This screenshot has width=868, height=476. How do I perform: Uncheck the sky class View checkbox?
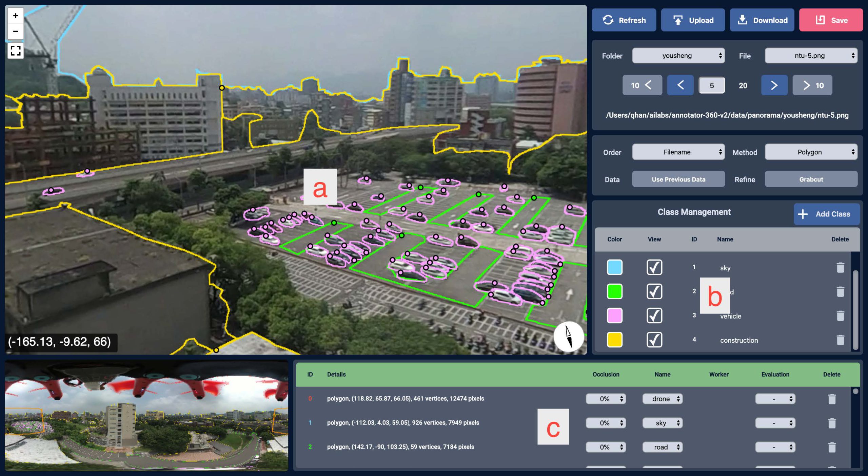(654, 267)
